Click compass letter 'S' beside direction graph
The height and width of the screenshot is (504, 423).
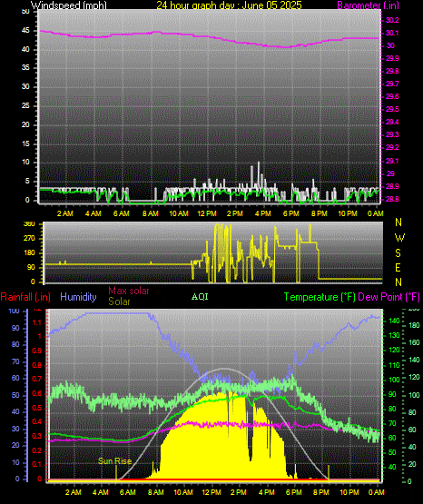pos(398,253)
